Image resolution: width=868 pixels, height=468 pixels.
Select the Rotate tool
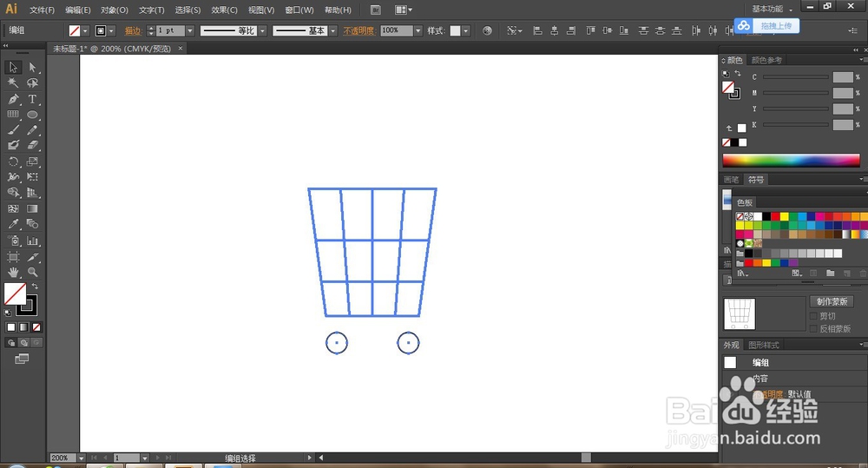(13, 161)
